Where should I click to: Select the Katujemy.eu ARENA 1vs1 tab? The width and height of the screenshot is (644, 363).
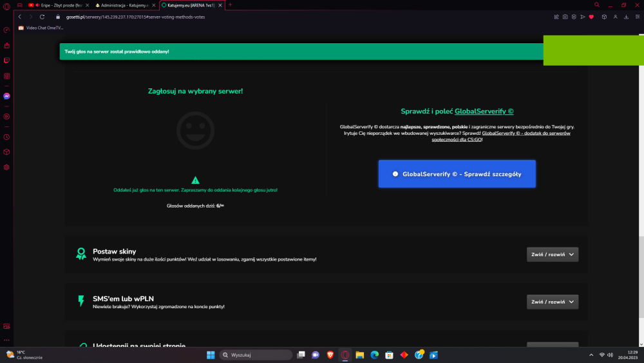191,5
